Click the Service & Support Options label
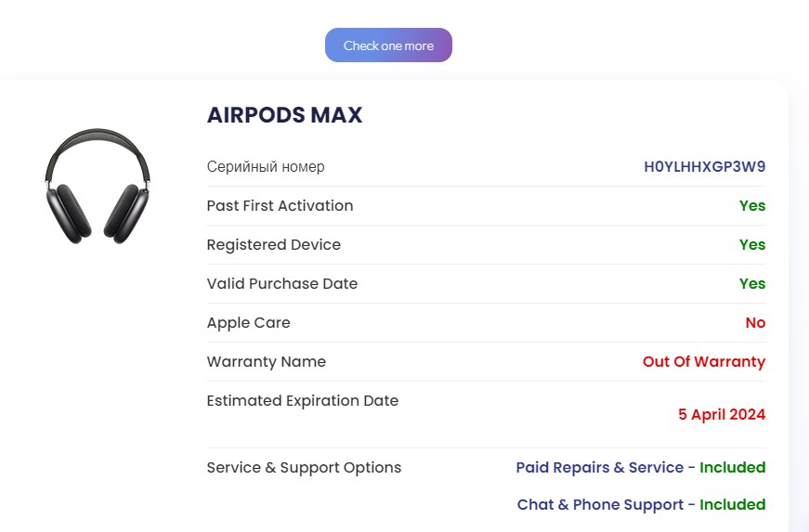 304,468
